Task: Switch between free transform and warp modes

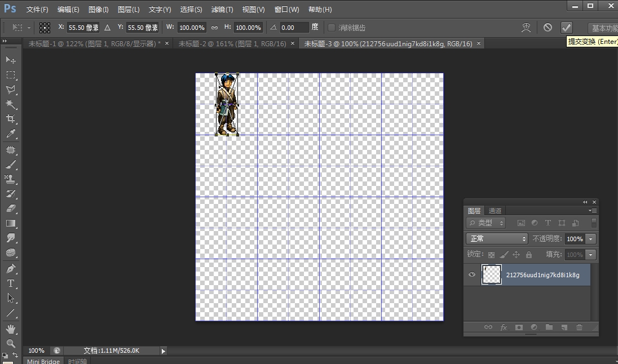Action: [526, 27]
